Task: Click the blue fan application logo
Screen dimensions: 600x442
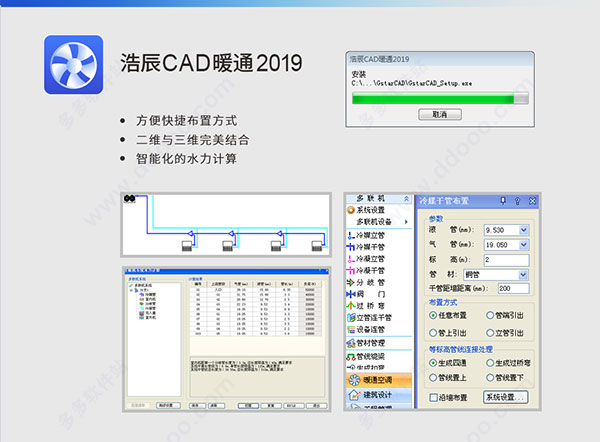Action: tap(73, 65)
